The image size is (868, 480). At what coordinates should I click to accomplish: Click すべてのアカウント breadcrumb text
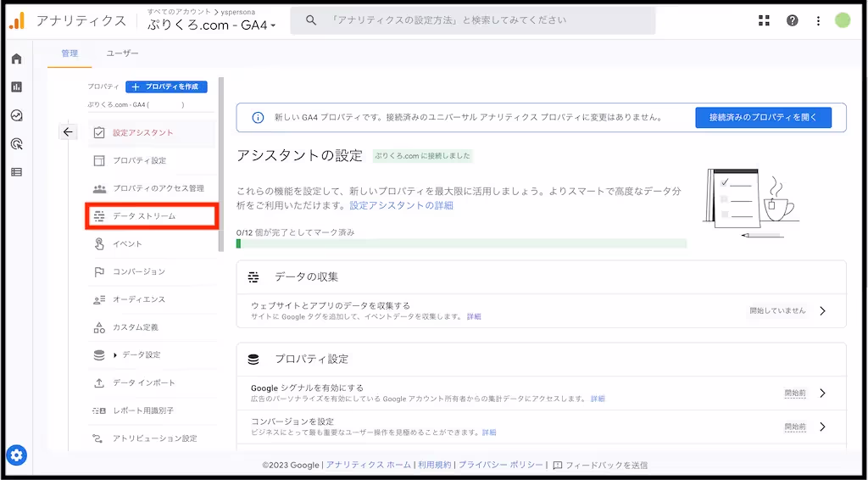(180, 12)
